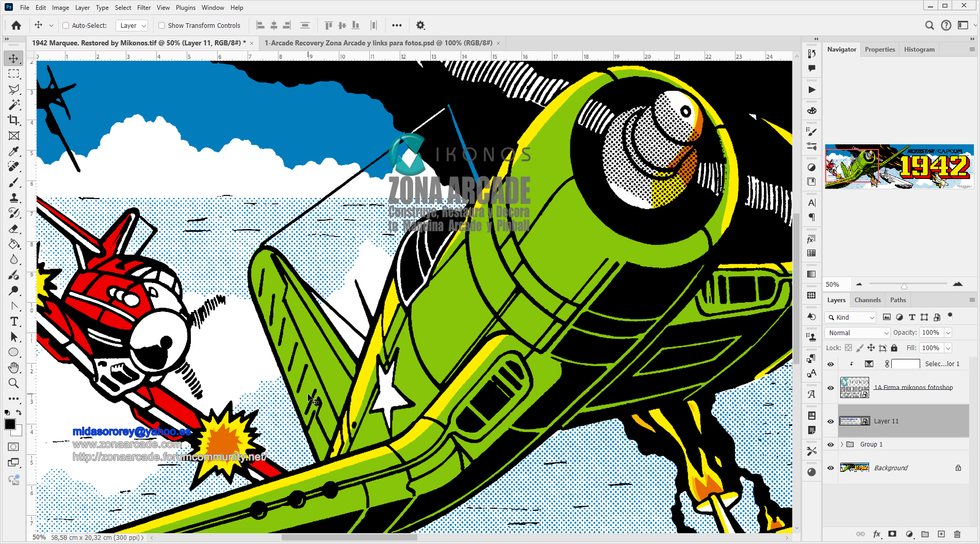Hide the Background layer

(x=830, y=468)
